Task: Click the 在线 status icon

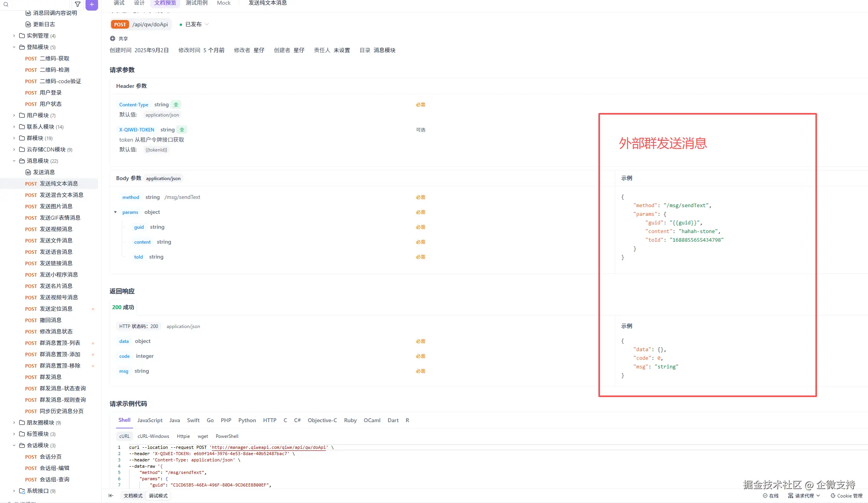Action: pos(765,496)
